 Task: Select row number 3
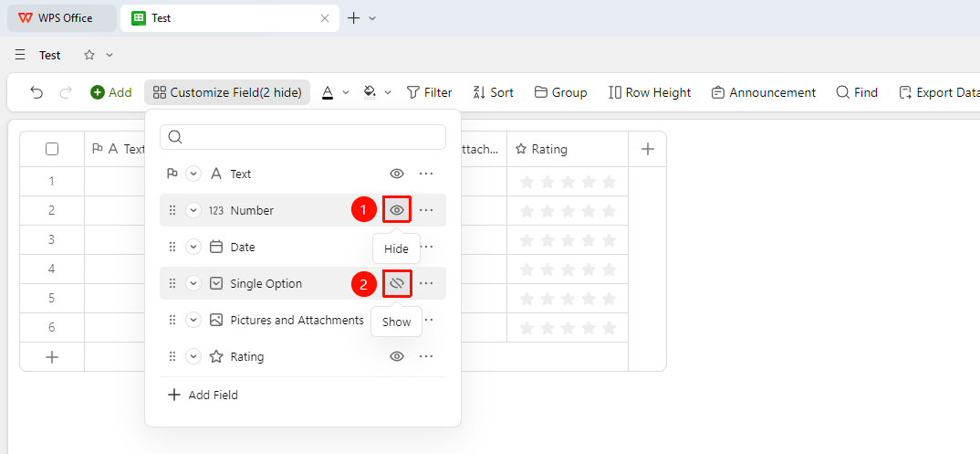[52, 239]
